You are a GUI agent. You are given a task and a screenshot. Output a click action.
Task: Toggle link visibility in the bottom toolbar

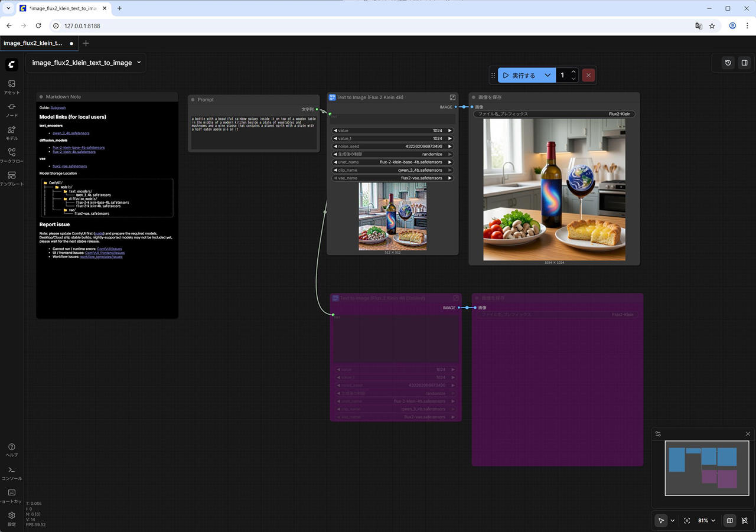click(745, 521)
